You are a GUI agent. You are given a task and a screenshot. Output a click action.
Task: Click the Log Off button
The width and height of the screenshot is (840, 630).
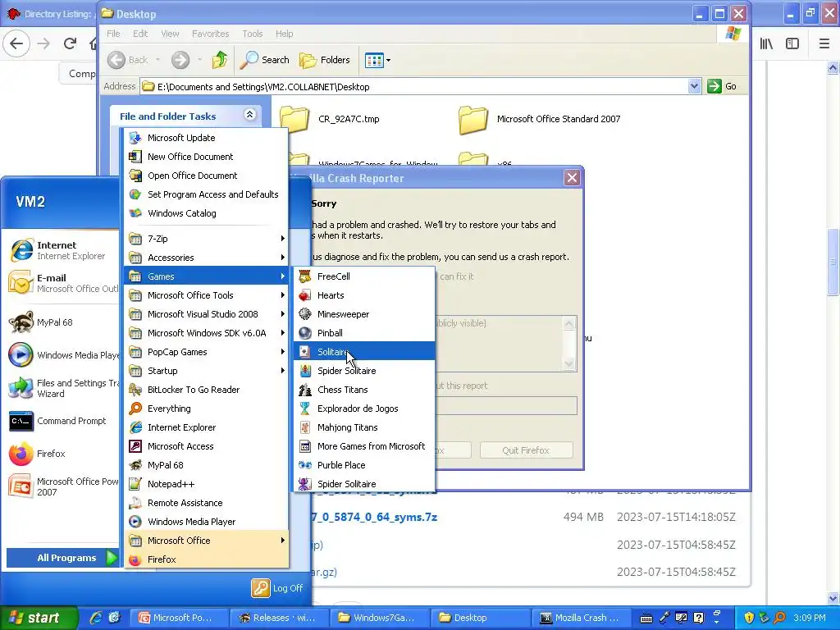tap(277, 588)
